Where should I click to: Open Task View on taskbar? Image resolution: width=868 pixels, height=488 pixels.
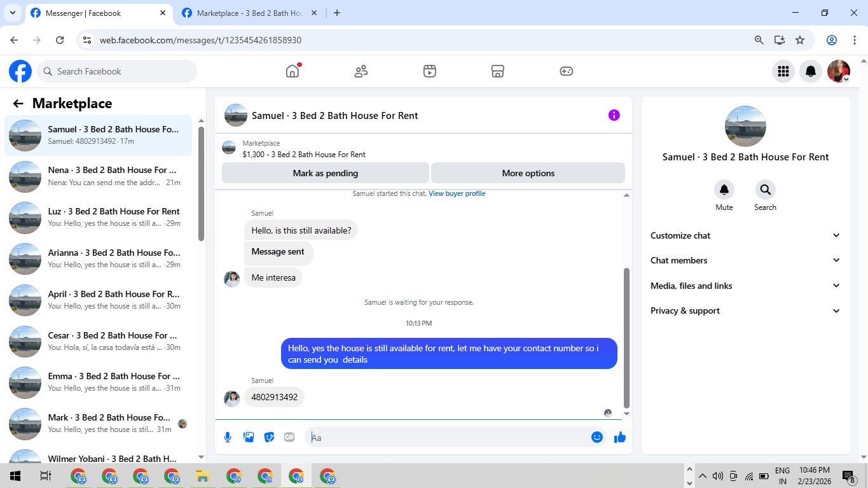click(x=45, y=476)
